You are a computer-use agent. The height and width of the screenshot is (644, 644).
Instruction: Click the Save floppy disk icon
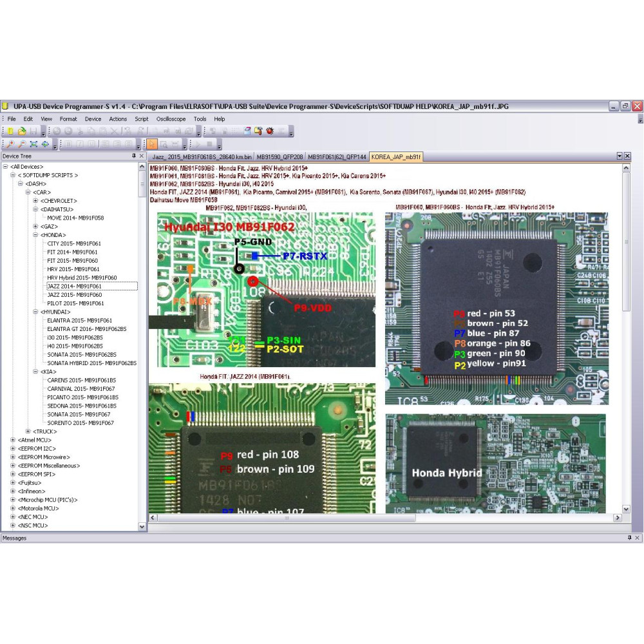[x=33, y=131]
